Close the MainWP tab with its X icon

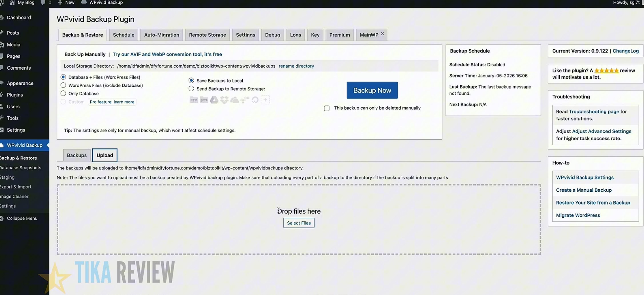point(383,34)
